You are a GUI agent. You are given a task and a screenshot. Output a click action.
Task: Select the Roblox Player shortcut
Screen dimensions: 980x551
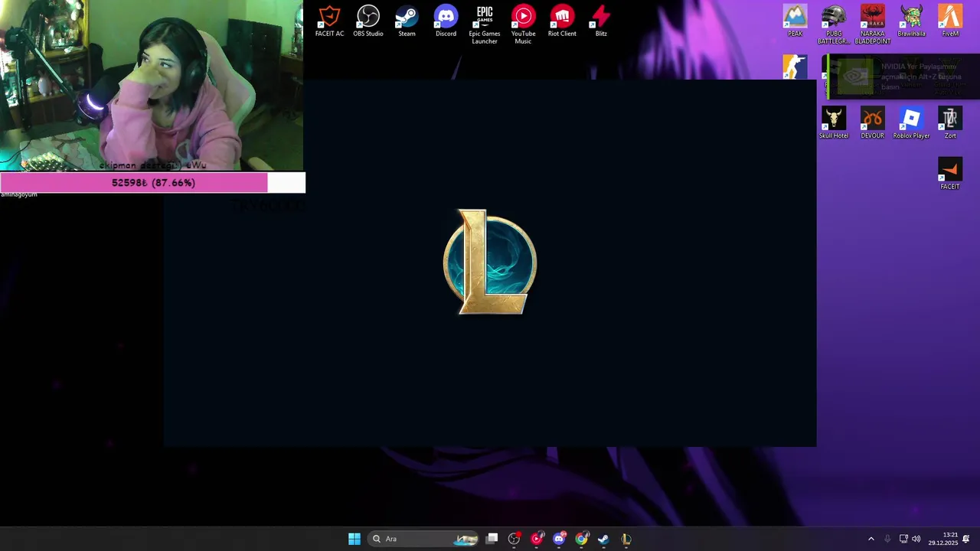tap(911, 123)
